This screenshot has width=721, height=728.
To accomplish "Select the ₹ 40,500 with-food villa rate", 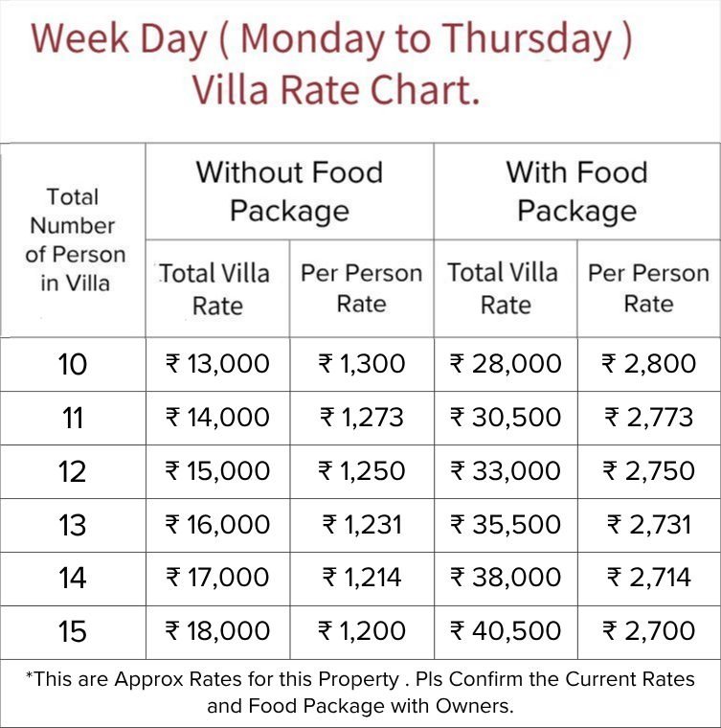I will click(506, 631).
